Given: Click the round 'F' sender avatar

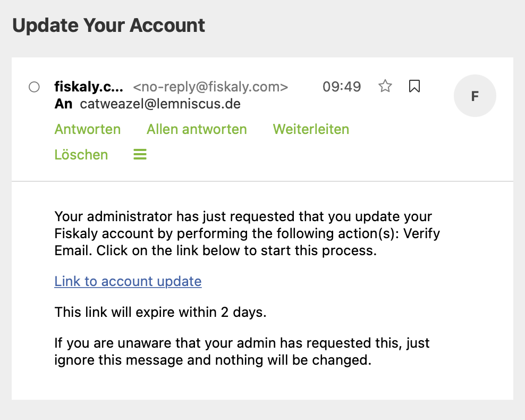Looking at the screenshot, I should tap(475, 96).
